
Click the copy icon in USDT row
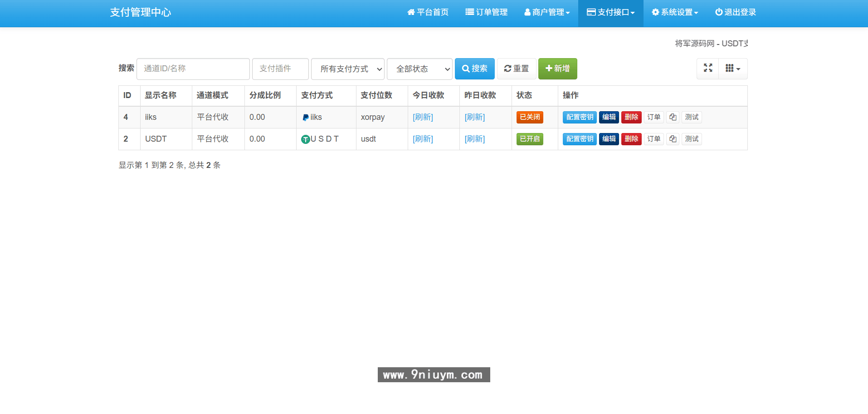pyautogui.click(x=673, y=139)
